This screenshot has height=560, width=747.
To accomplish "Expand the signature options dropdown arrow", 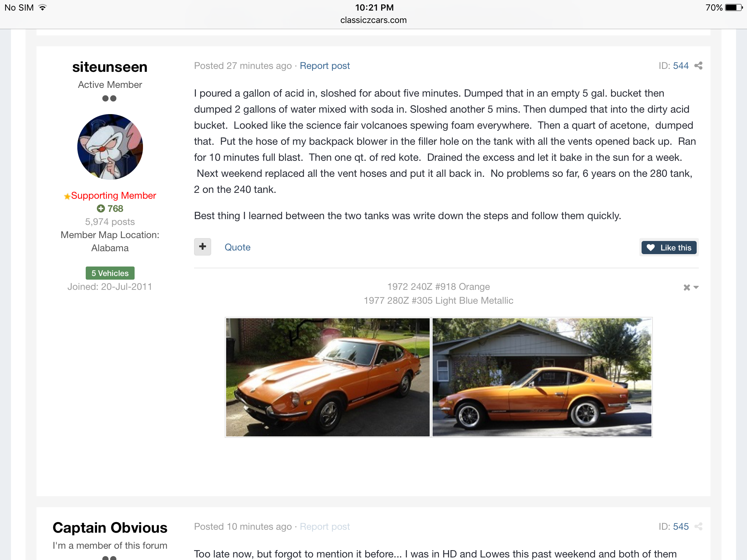I will [696, 287].
